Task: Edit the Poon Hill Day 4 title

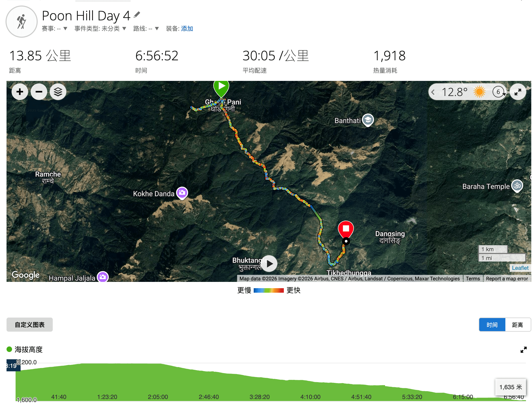Action: click(x=137, y=15)
